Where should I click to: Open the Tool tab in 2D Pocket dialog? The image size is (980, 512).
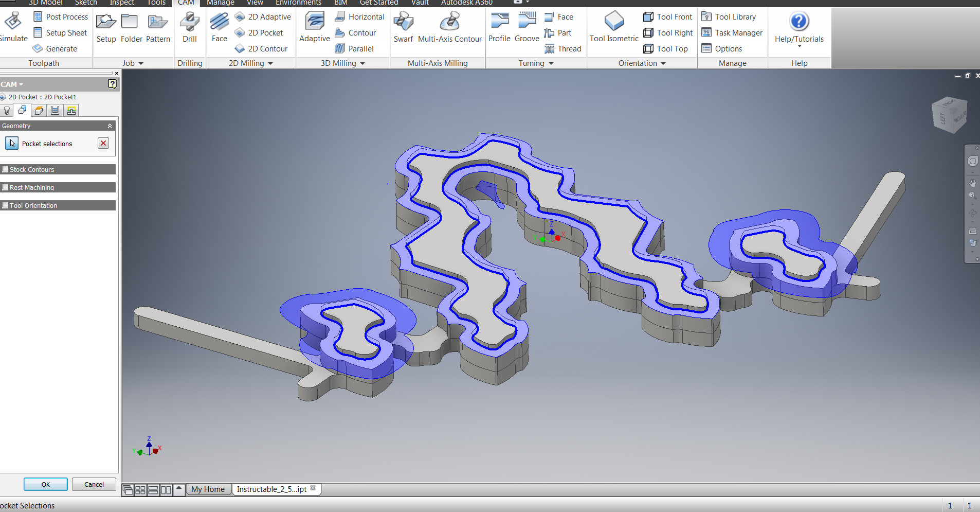6,110
